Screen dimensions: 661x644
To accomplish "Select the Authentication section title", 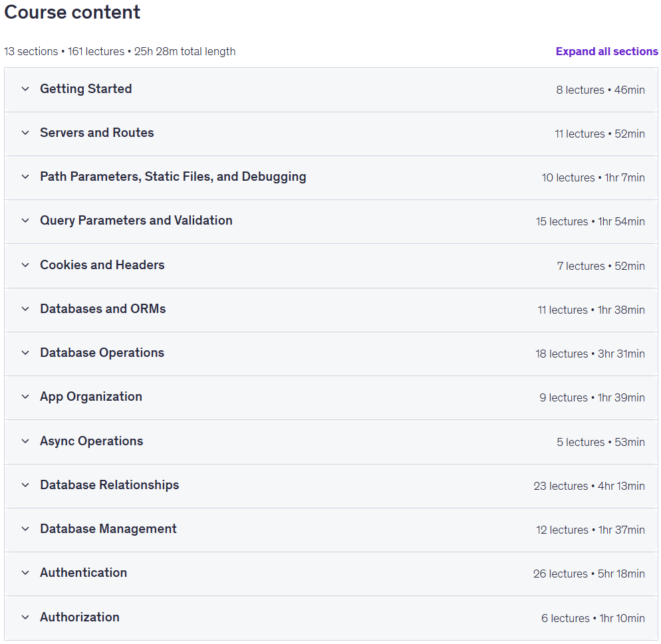I will (84, 572).
